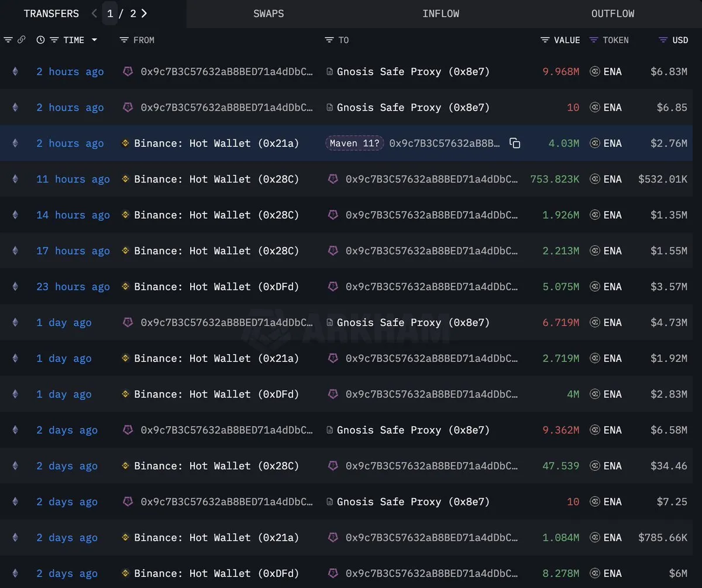This screenshot has height=588, width=702.
Task: Open the '17 hours ago' transaction link
Action: click(x=73, y=251)
